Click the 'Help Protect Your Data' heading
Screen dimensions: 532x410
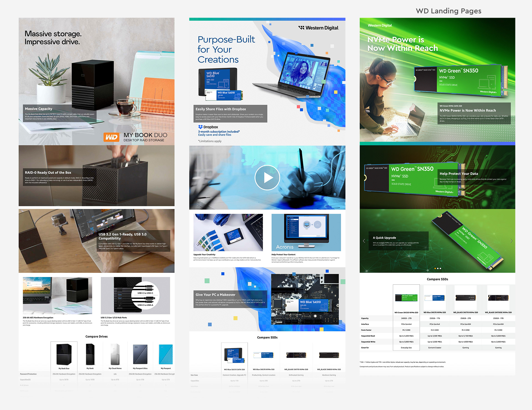(459, 174)
